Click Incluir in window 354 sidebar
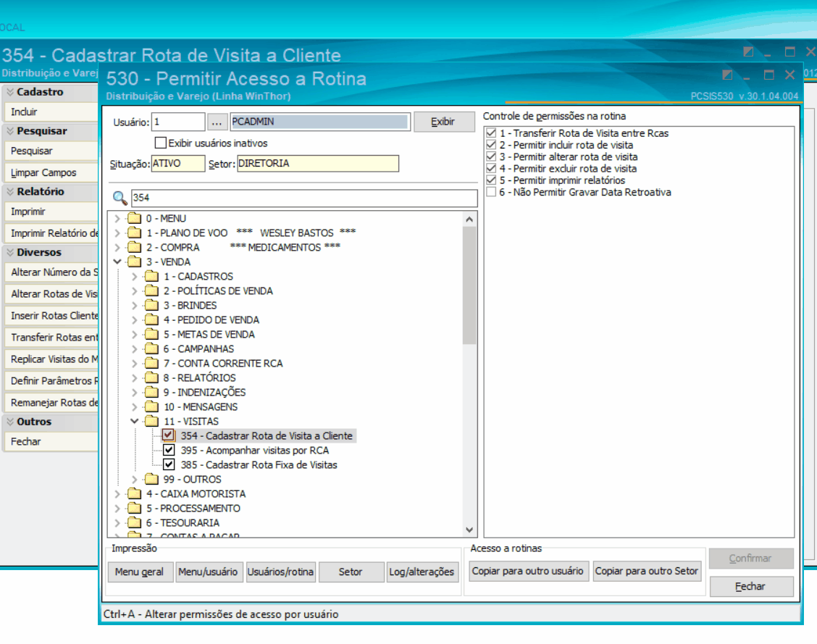 tap(51, 112)
